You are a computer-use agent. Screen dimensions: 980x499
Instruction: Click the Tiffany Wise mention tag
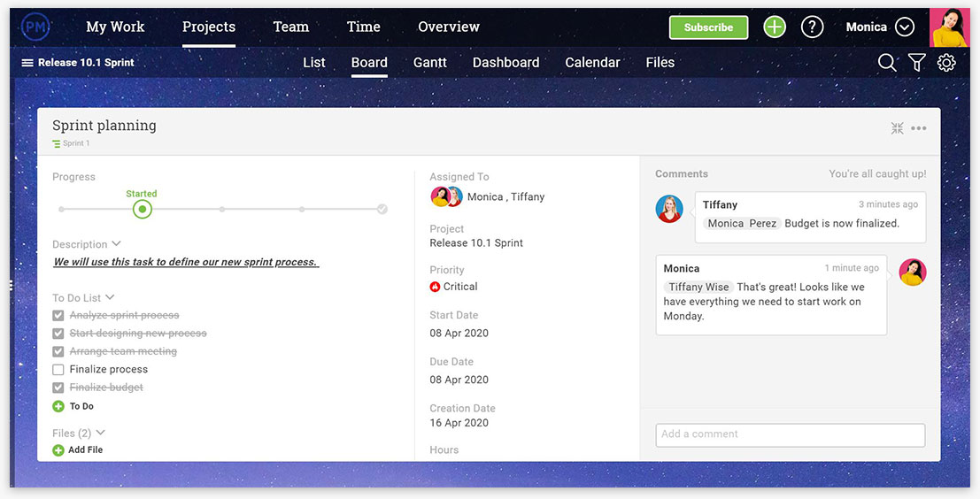(x=698, y=288)
